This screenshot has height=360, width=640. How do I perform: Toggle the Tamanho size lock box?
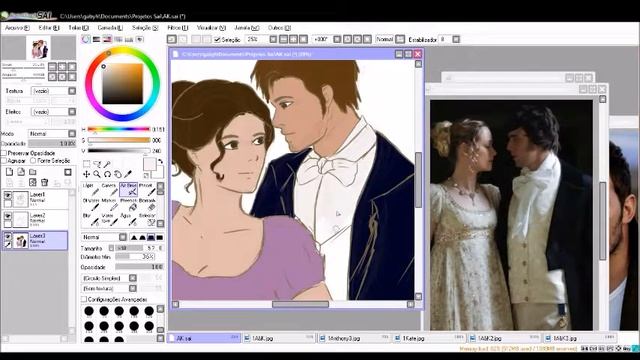pos(111,248)
